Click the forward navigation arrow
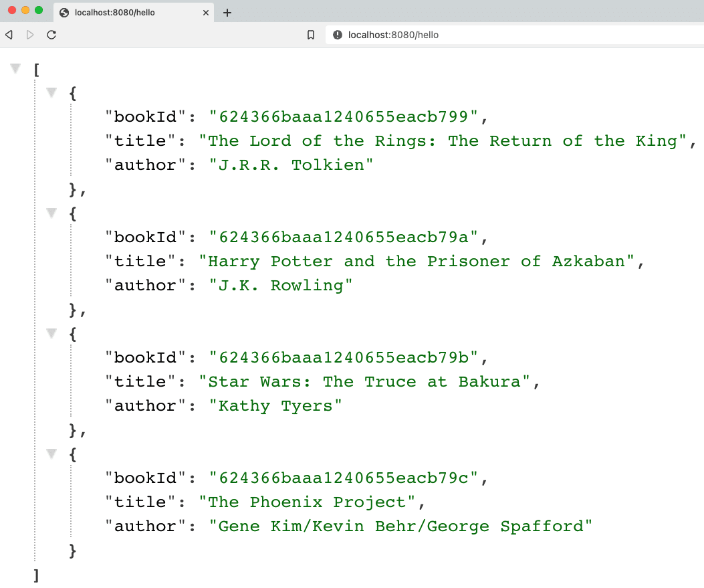 (x=30, y=35)
